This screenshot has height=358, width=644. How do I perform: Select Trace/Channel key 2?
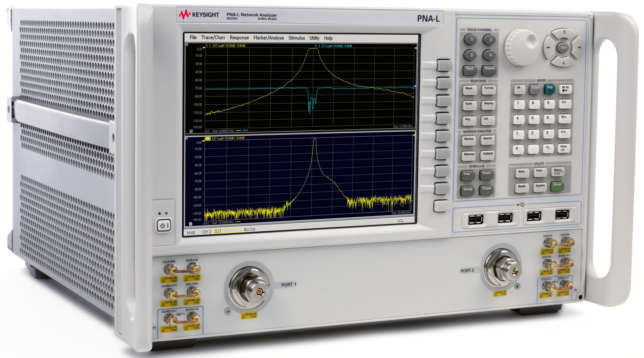[490, 40]
